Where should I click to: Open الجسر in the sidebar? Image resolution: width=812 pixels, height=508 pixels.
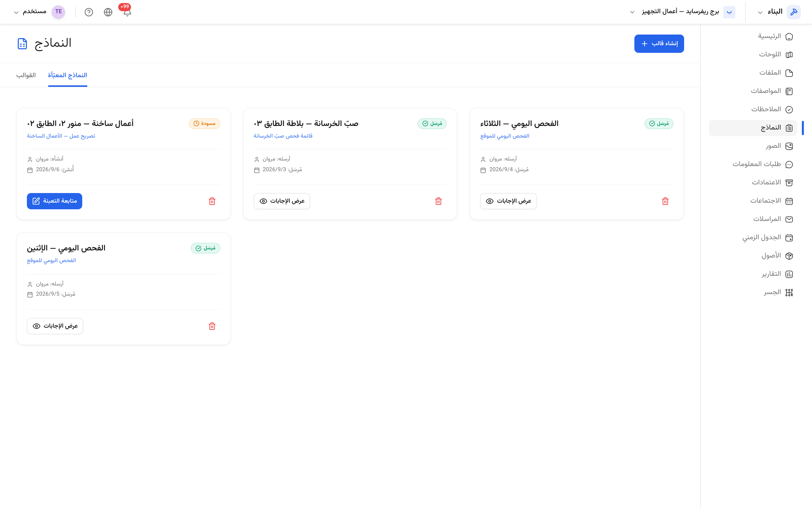pyautogui.click(x=753, y=292)
